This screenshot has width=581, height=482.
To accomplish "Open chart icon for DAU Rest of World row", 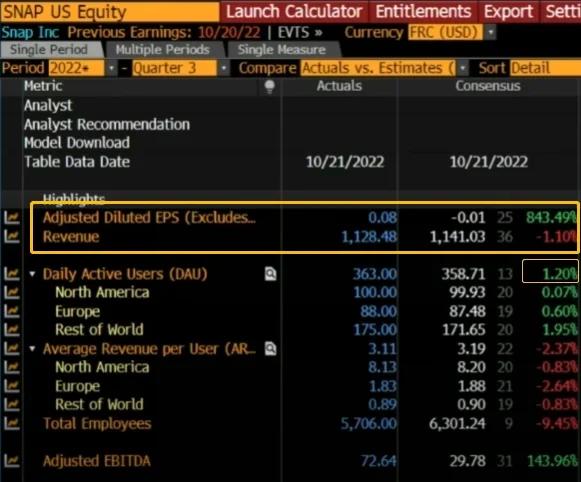I will (11, 329).
